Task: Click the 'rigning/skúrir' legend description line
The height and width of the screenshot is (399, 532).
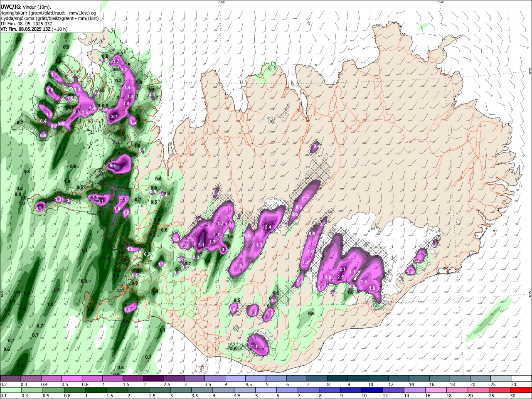Action: (x=48, y=13)
